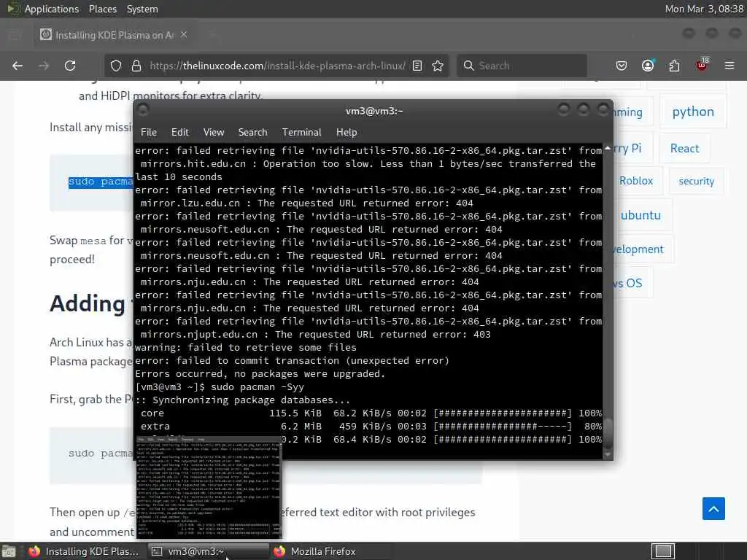The height and width of the screenshot is (560, 747).
Task: Click the 'core' database progress row
Action: tap(368, 413)
